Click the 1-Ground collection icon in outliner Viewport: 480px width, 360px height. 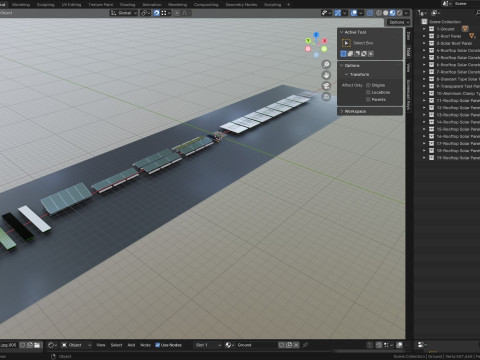(431, 29)
